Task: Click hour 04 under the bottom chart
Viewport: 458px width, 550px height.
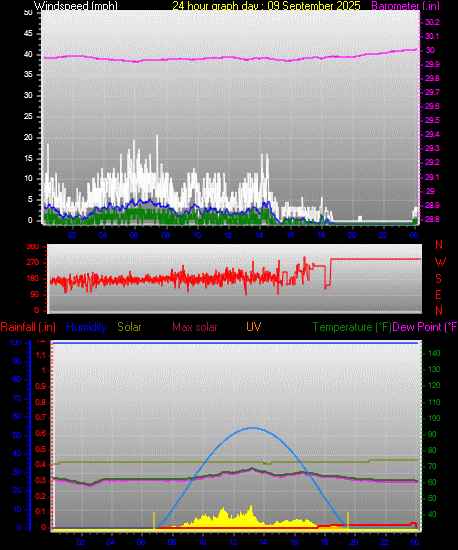Action: pos(111,542)
